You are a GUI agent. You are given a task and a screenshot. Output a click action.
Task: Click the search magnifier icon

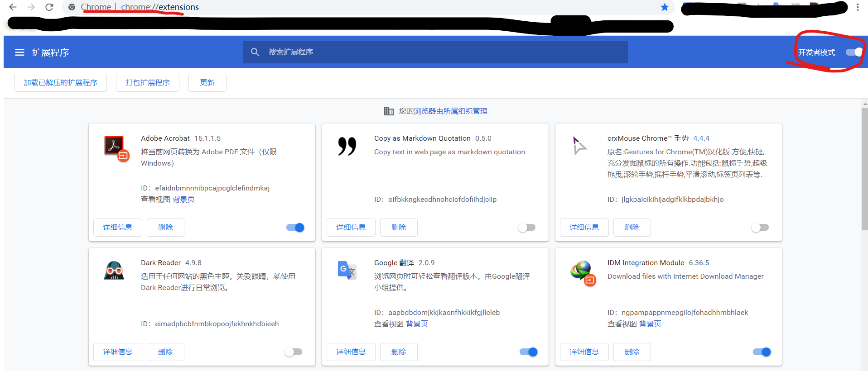click(x=255, y=52)
